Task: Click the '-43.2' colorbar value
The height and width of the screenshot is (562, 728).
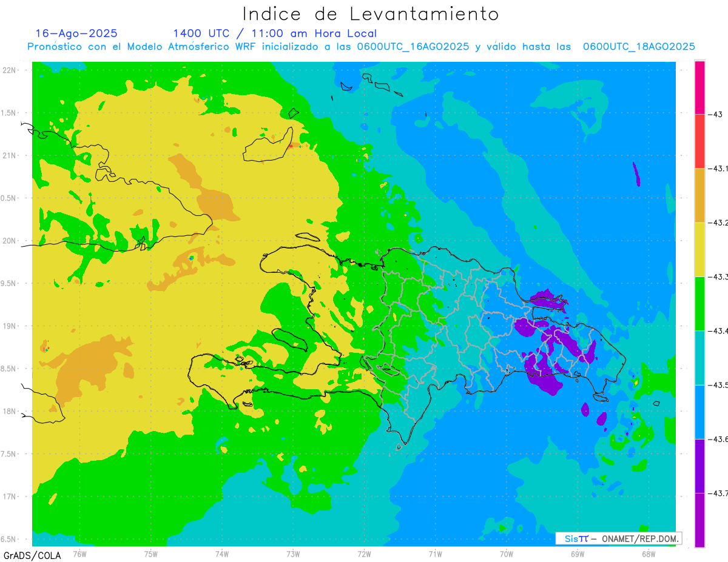Action: pos(718,222)
